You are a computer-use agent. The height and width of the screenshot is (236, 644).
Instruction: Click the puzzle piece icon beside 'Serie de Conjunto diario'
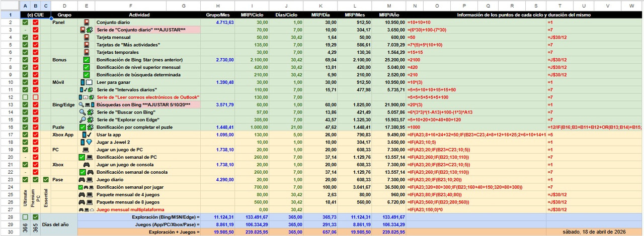90,30
